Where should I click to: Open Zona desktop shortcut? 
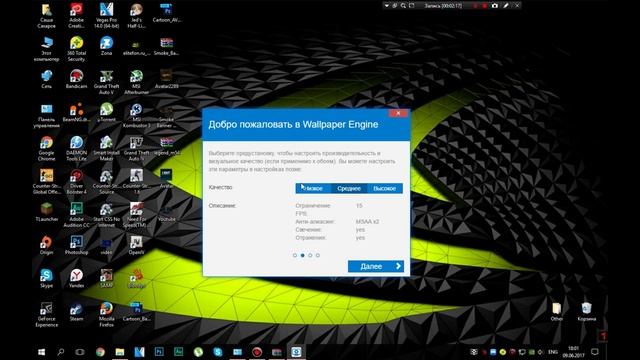[x=107, y=45]
